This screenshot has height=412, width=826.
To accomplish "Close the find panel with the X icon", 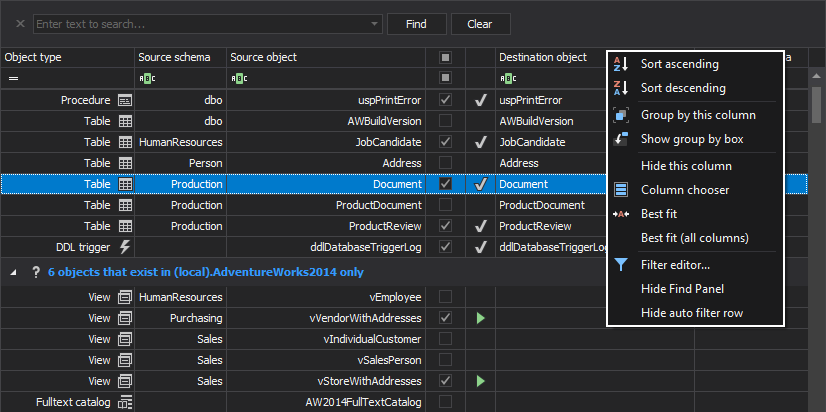I will coord(20,24).
